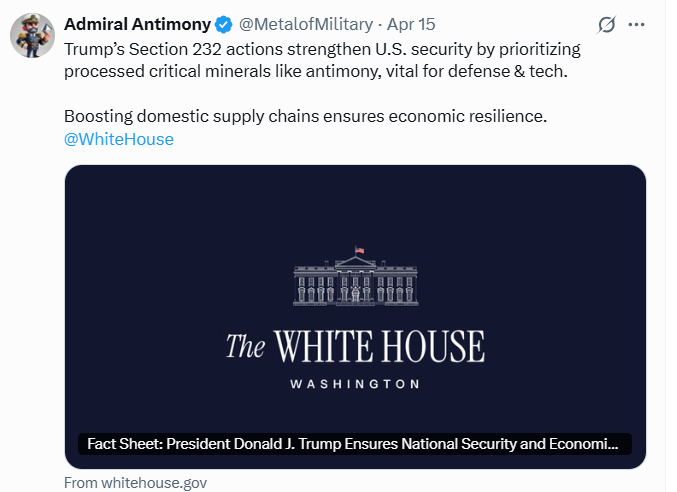677x492 pixels.
Task: Click the "The WHITE HOUSE" wordmark
Action: [355, 347]
